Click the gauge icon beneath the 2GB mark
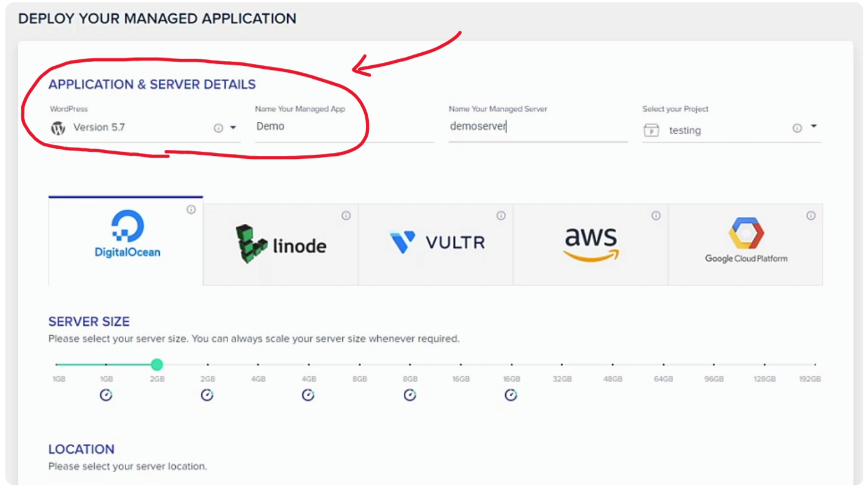 207,395
